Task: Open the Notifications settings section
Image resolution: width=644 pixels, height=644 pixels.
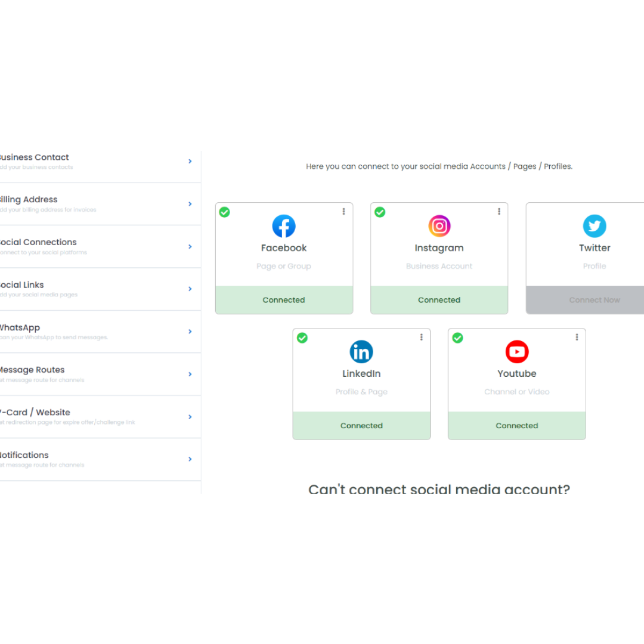Action: click(x=100, y=459)
